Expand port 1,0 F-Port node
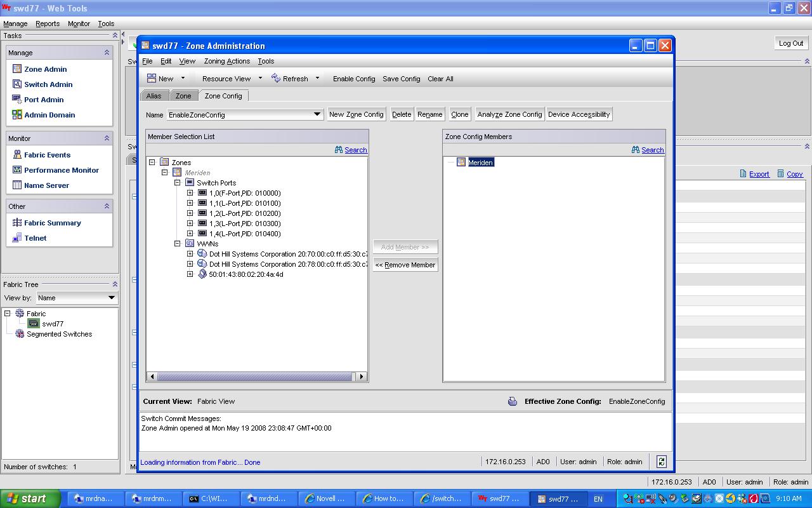The image size is (812, 508). [x=190, y=193]
